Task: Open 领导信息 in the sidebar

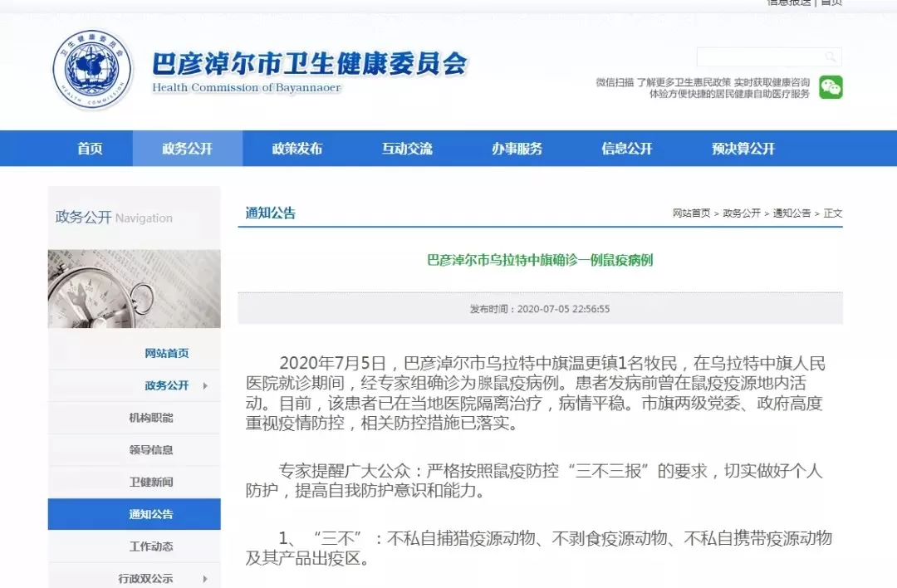Action: point(151,450)
